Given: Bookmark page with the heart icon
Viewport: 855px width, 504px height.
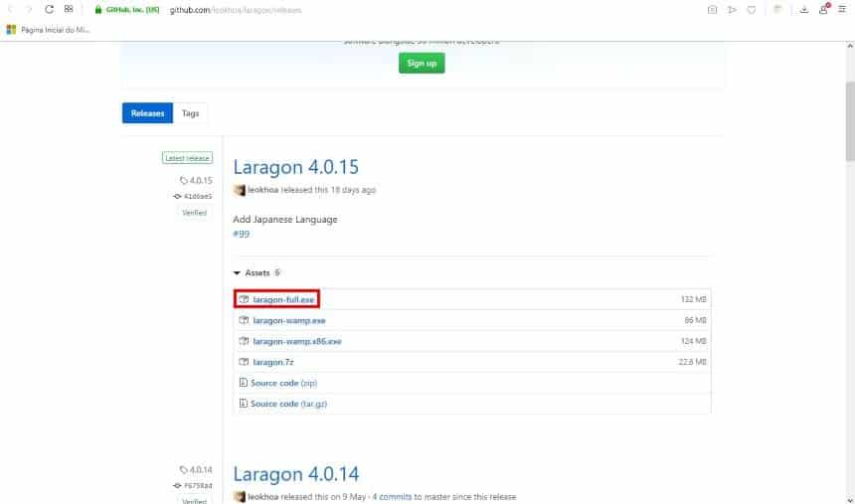Looking at the screenshot, I should pyautogui.click(x=752, y=10).
